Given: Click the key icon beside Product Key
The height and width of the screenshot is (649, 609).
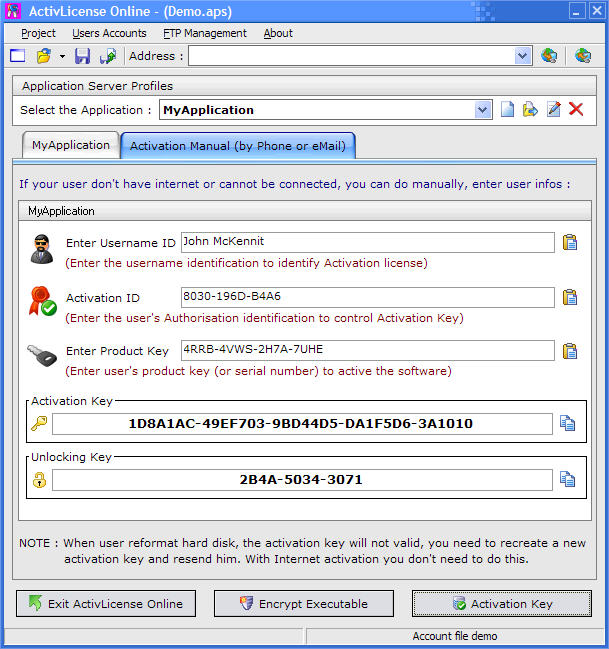Looking at the screenshot, I should (42, 356).
